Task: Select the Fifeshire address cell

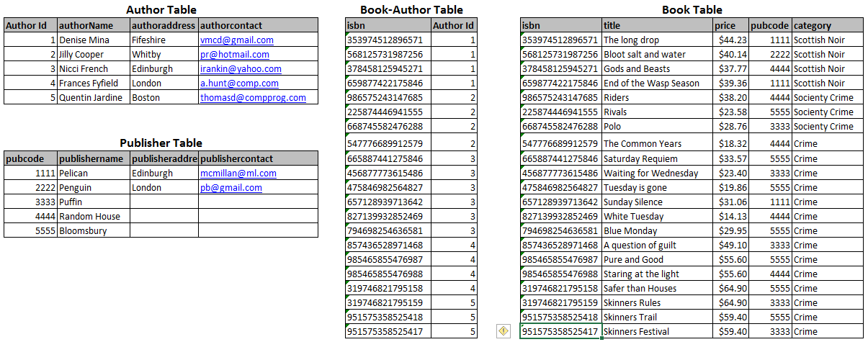Action: click(x=164, y=40)
